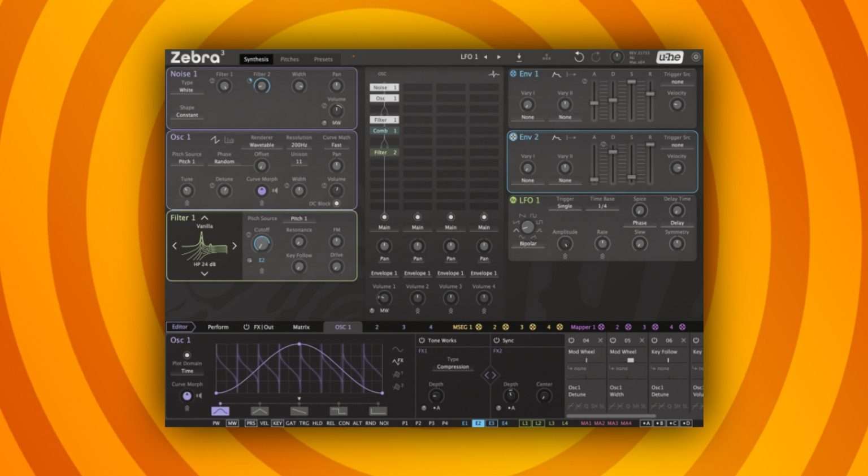Click the Env 2 module snowflake icon
868x476 pixels.
[x=513, y=137]
